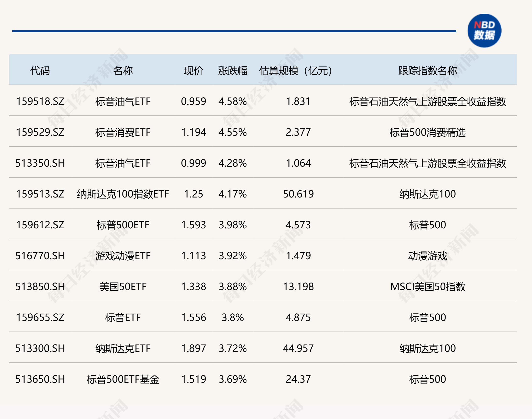
Task: Click the change value 4.28%
Action: pyautogui.click(x=233, y=163)
